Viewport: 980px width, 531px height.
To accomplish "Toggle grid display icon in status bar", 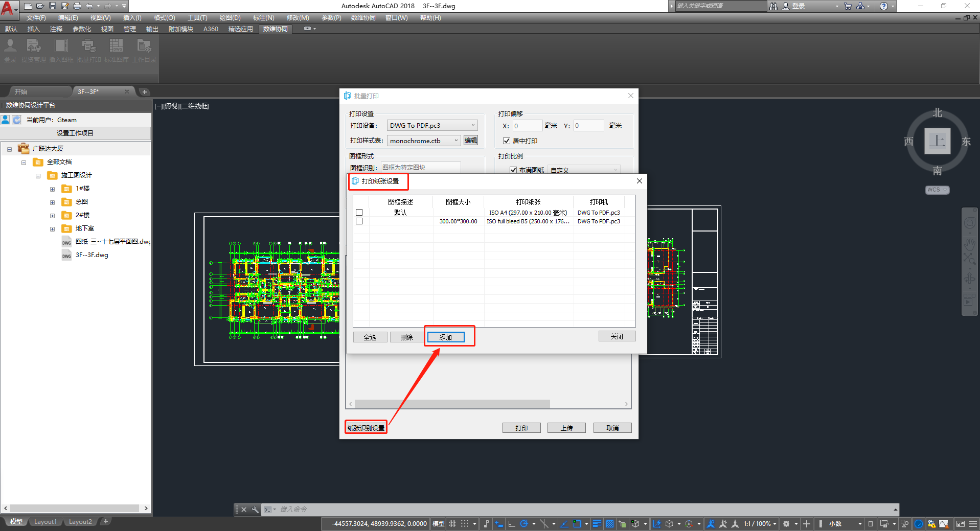I will click(x=452, y=524).
